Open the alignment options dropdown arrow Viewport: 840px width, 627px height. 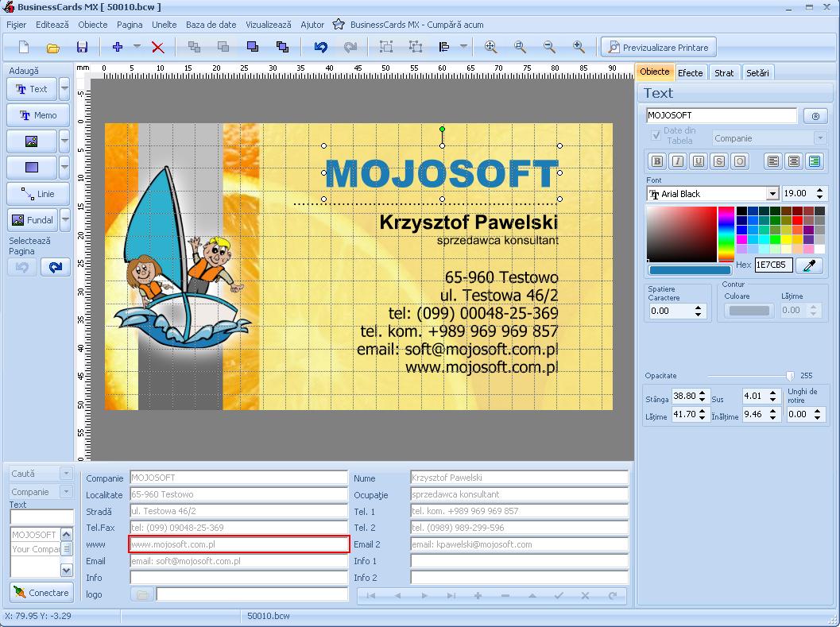[x=463, y=47]
